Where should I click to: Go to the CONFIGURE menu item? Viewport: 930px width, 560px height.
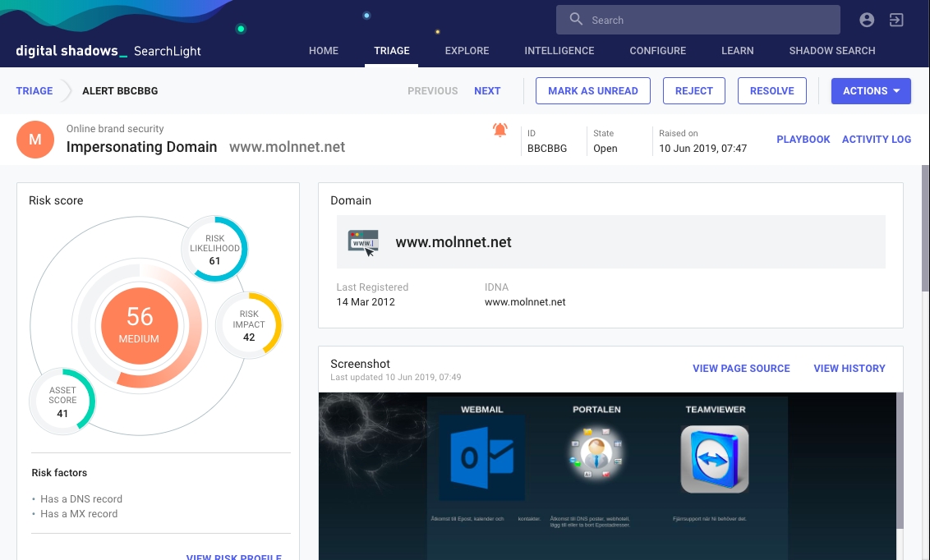click(657, 50)
